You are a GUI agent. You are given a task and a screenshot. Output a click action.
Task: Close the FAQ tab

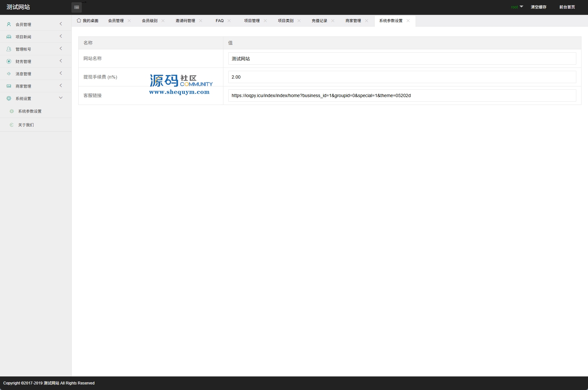[229, 20]
